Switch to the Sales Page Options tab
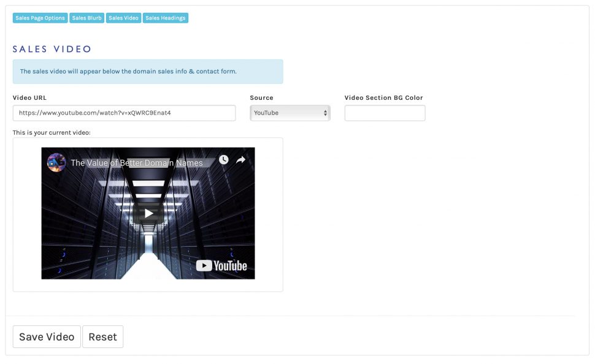The height and width of the screenshot is (364, 595). (40, 18)
